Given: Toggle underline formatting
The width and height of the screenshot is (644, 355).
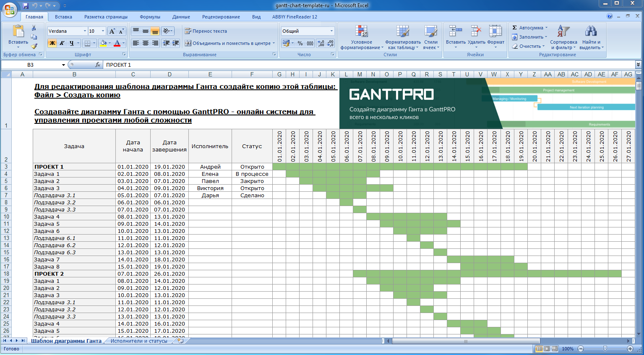Looking at the screenshot, I should pos(72,43).
